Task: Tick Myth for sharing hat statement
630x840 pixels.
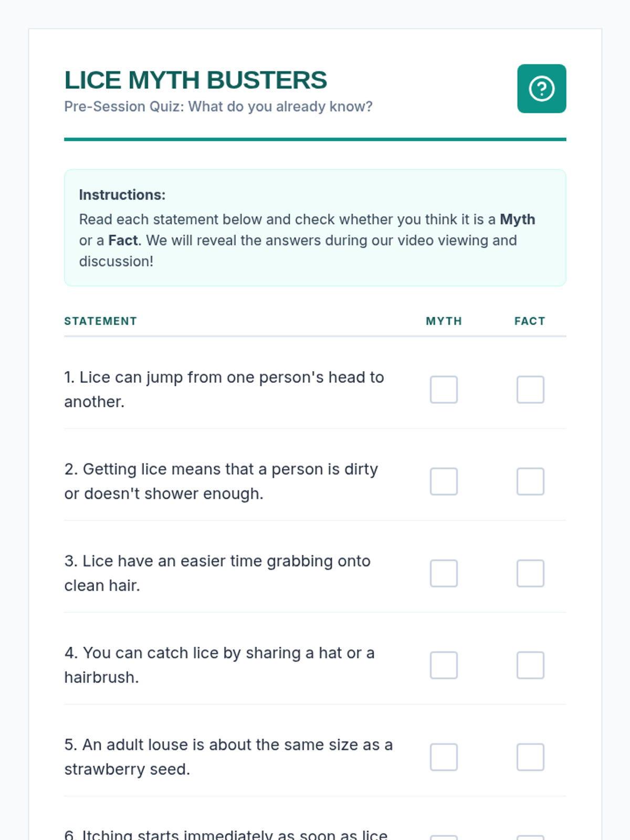Action: pyautogui.click(x=444, y=665)
